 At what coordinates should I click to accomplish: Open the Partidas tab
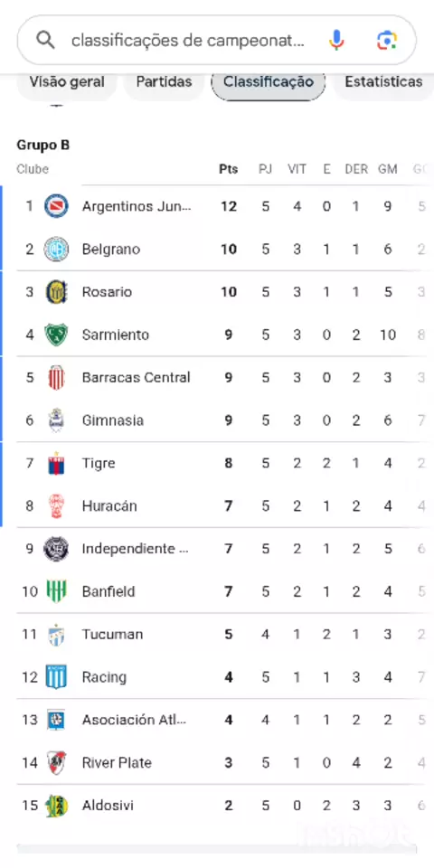pyautogui.click(x=164, y=82)
